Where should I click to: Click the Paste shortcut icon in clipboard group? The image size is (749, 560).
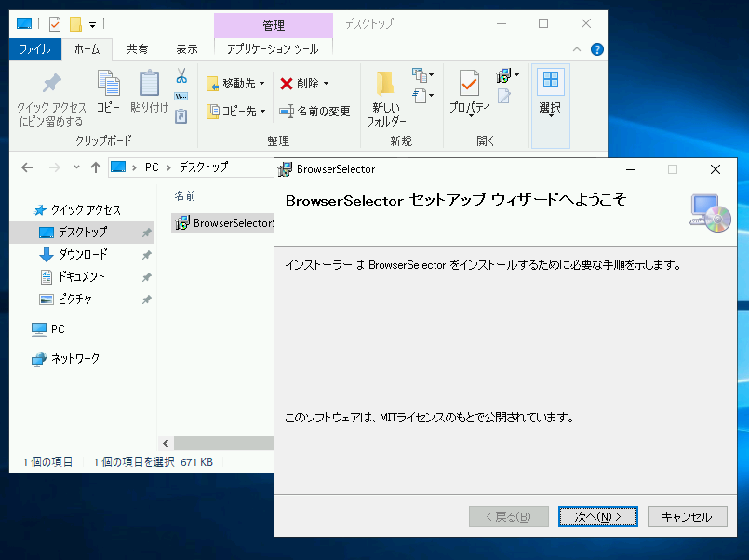click(181, 116)
